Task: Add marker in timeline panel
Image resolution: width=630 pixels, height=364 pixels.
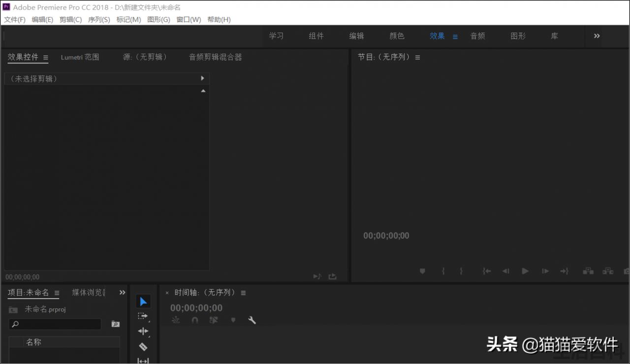Action: point(233,320)
